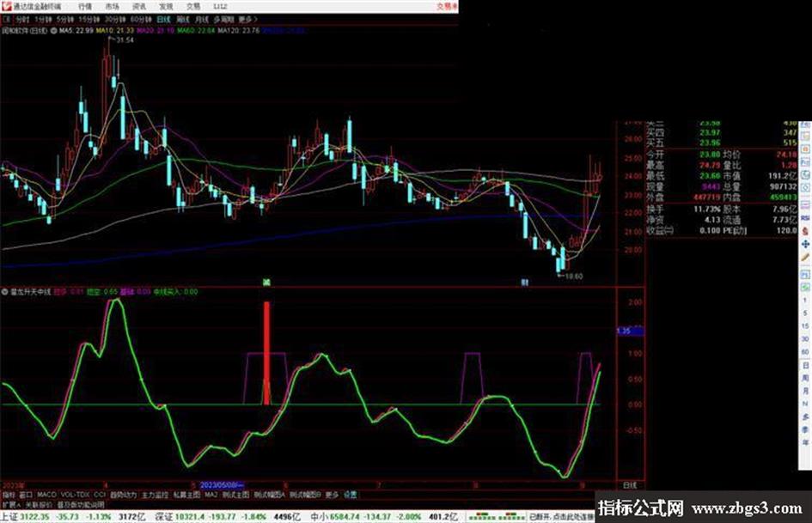Image resolution: width=812 pixels, height=523 pixels.
Task: Select the MA2 indicator tab
Action: point(211,495)
